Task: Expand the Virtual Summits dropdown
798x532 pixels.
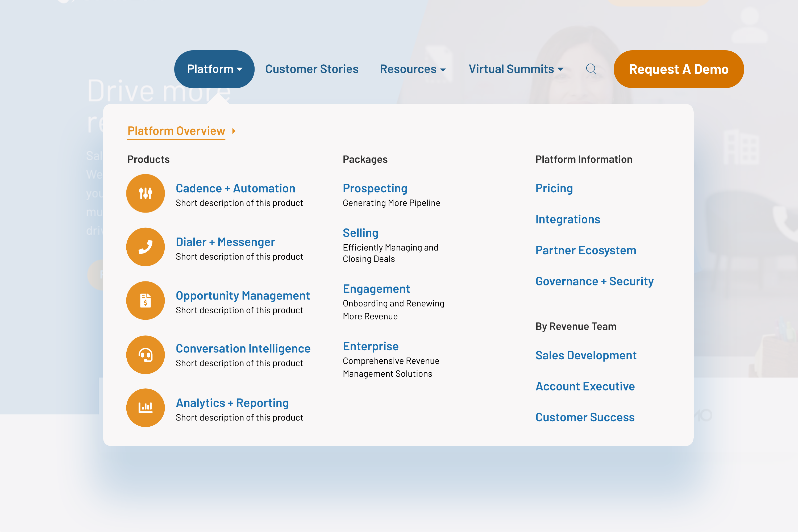Action: pos(516,69)
